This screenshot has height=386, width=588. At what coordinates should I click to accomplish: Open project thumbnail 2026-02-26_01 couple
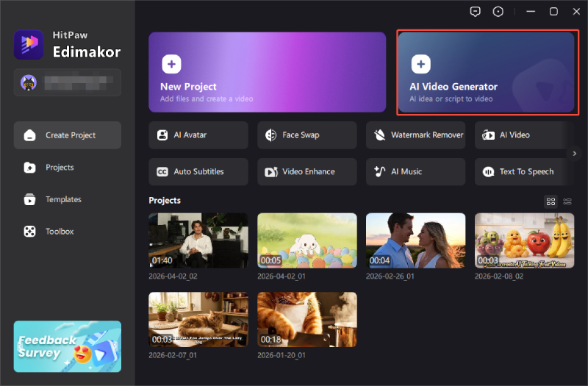416,240
